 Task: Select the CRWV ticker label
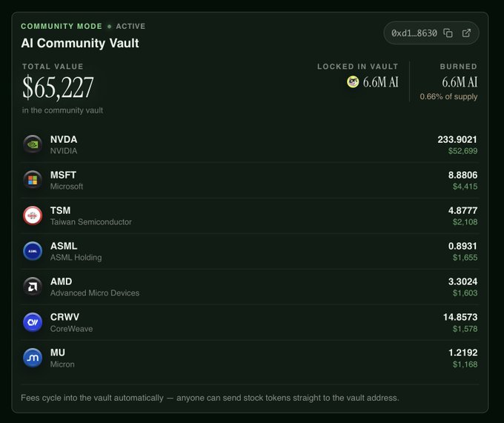(x=64, y=317)
